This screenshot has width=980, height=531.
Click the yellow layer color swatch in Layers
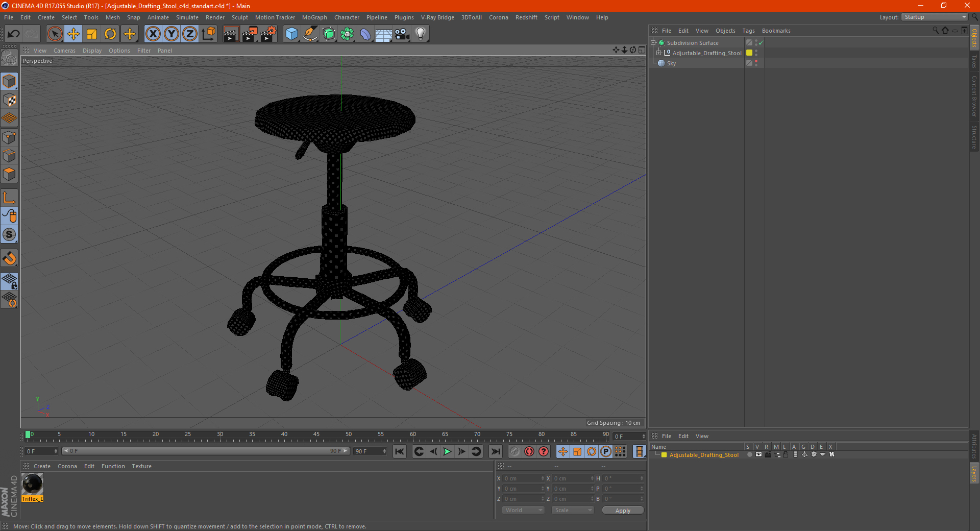[x=664, y=454]
